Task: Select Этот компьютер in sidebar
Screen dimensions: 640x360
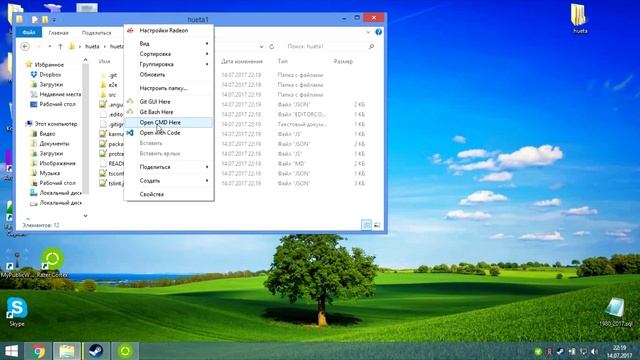Action: [51, 124]
